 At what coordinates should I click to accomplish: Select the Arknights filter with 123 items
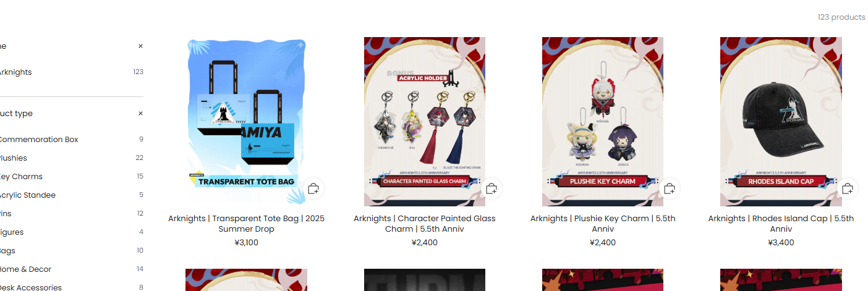[x=72, y=72]
